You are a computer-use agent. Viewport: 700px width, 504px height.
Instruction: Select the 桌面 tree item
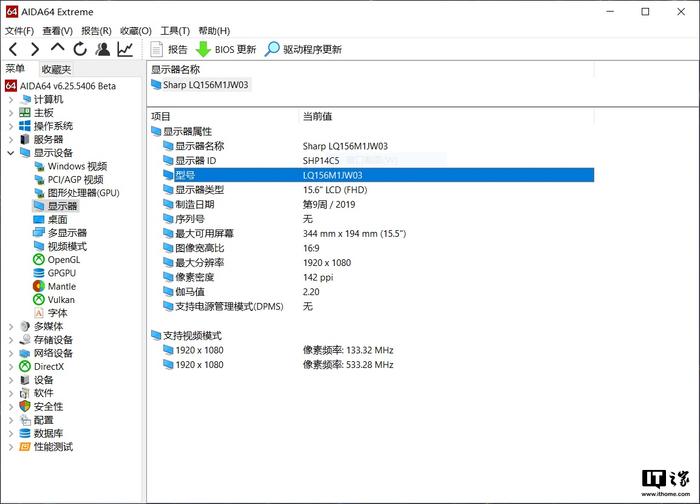[x=50, y=220]
